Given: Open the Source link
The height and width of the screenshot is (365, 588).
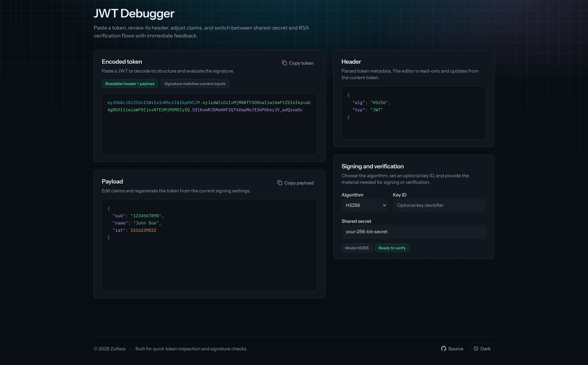Looking at the screenshot, I should (455, 349).
